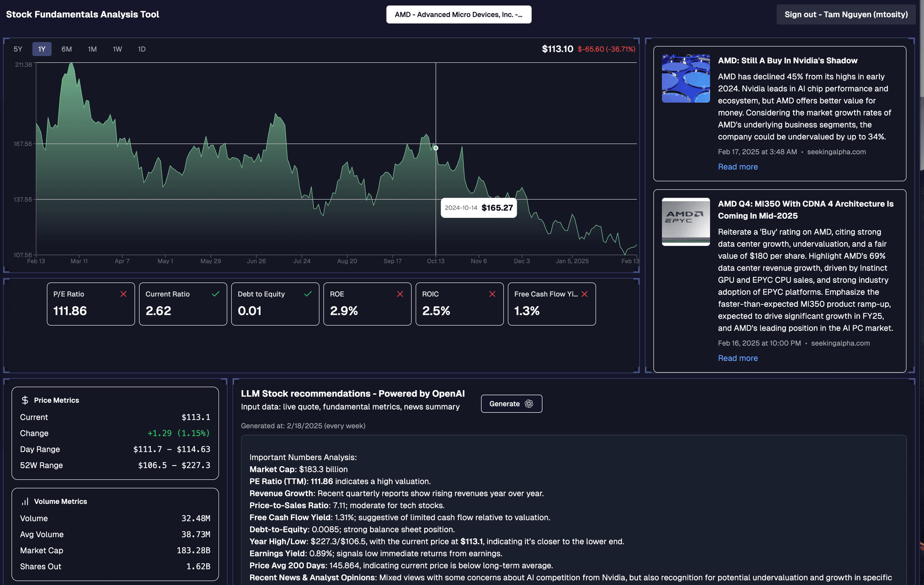Viewport: 924px width, 585px height.
Task: Click the 52W Range value $106.5 – $227.3
Action: (174, 465)
